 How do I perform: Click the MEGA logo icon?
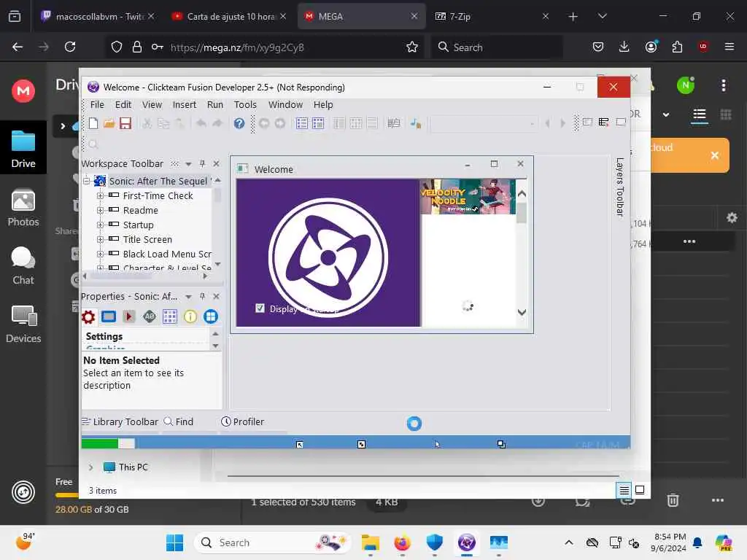23,90
